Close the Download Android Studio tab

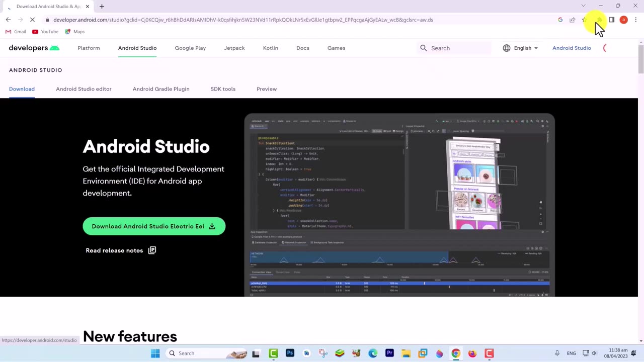[87, 6]
